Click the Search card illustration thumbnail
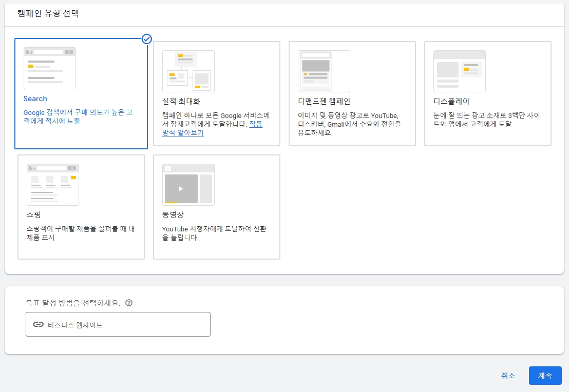Image resolution: width=569 pixels, height=392 pixels. click(x=50, y=68)
